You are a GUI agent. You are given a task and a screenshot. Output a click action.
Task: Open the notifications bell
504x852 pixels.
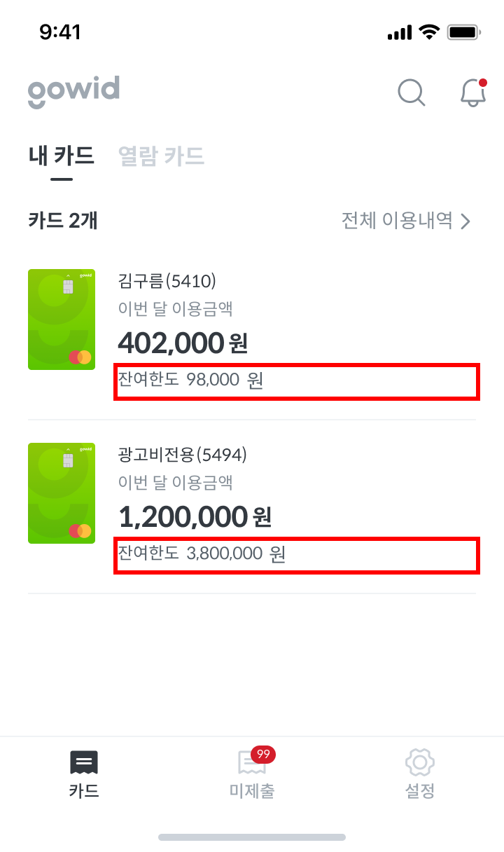[473, 92]
